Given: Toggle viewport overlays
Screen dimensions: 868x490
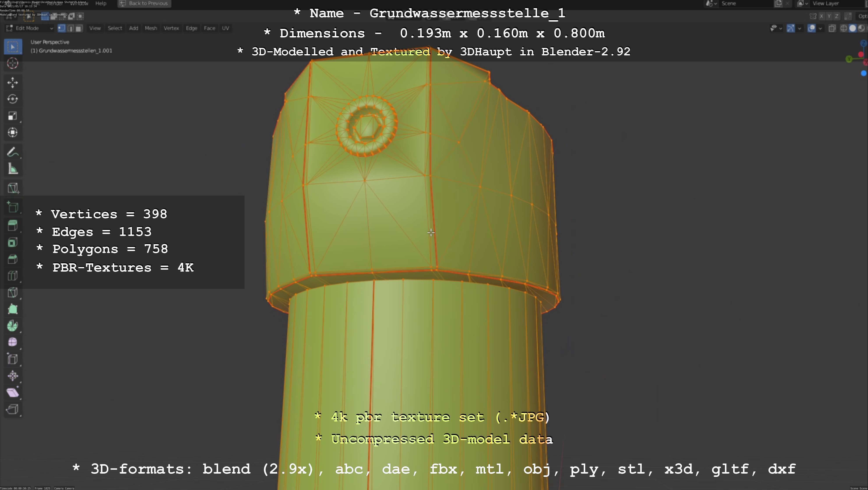Looking at the screenshot, I should pyautogui.click(x=812, y=28).
